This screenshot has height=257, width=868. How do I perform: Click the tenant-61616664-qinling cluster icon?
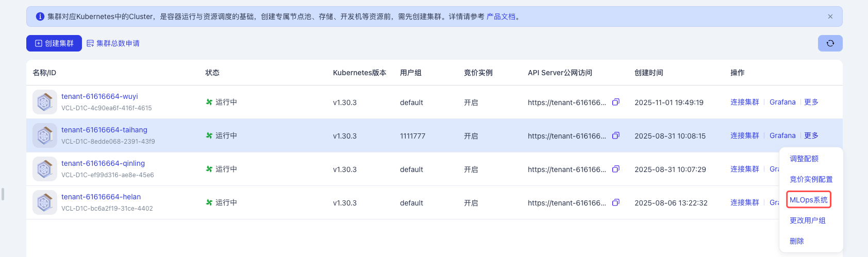(45, 169)
